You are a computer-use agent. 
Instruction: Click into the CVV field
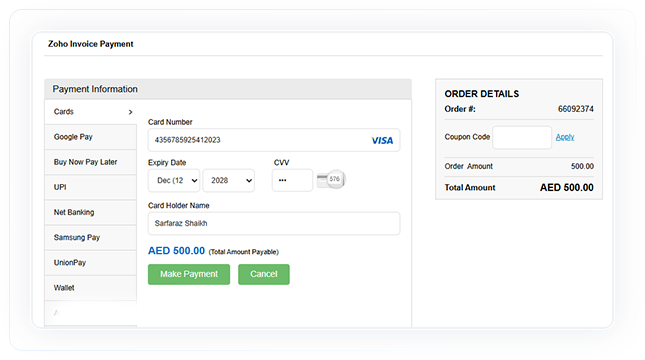pos(292,180)
